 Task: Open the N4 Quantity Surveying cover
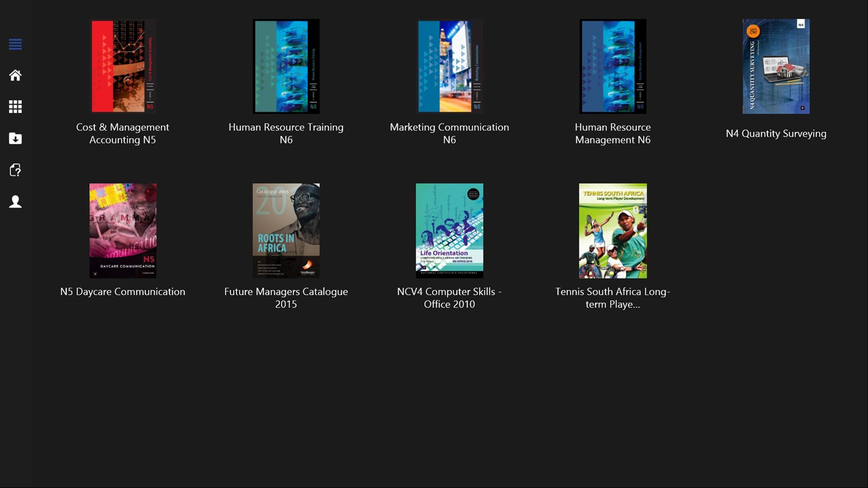(x=776, y=66)
